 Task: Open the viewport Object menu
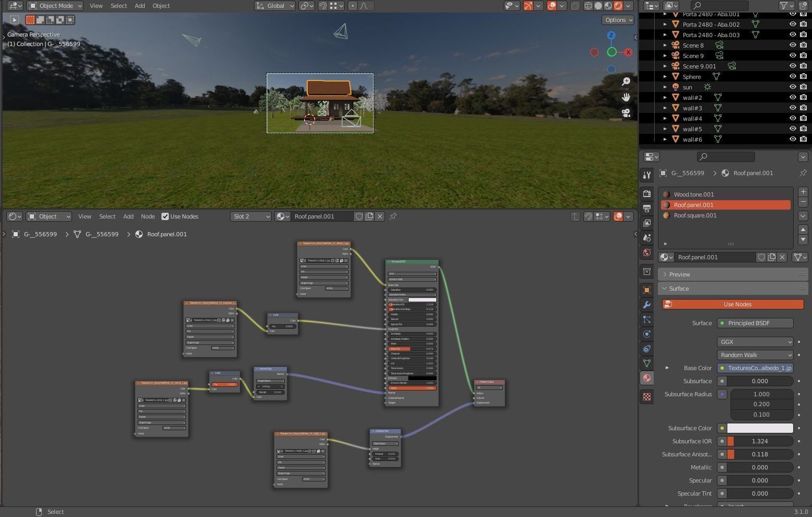pos(161,6)
